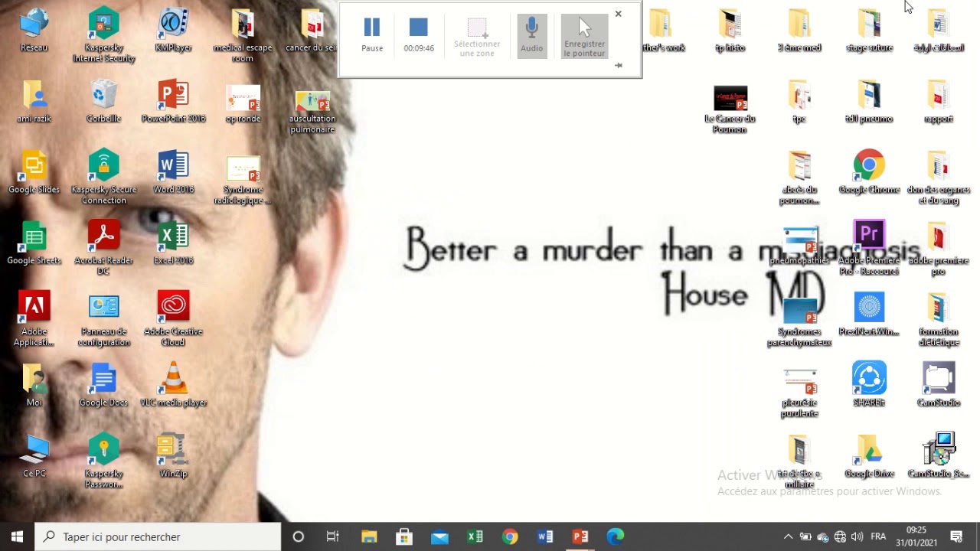
Task: Open File Explorer from taskbar
Action: (369, 536)
